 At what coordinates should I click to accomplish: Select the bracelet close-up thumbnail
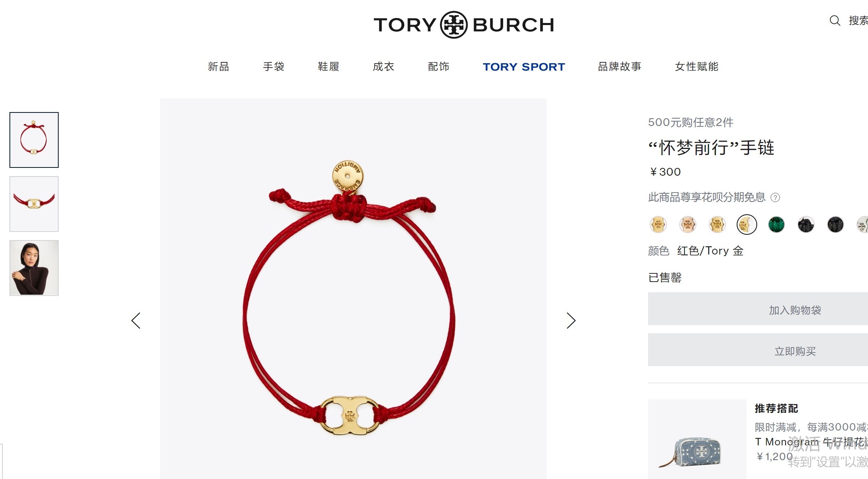(x=34, y=204)
